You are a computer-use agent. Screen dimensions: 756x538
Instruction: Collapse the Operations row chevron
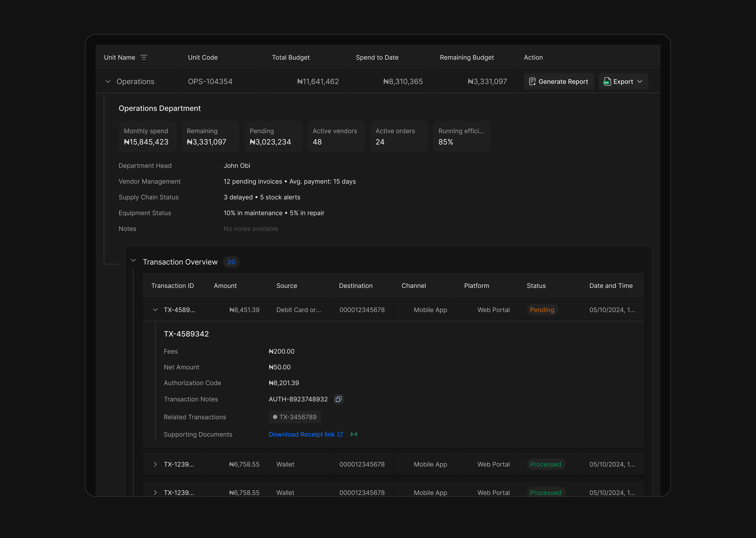(108, 81)
